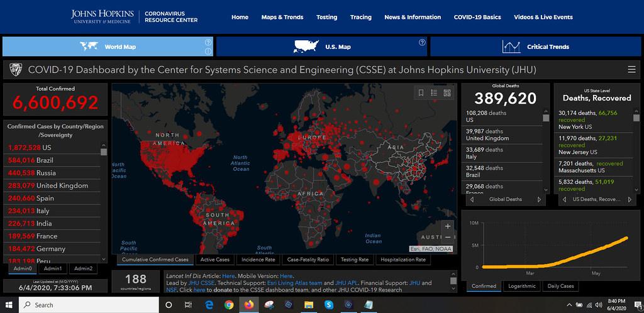Click the help icon on U.S. Map tab
Screen dimensions: 644x313
(x=422, y=43)
